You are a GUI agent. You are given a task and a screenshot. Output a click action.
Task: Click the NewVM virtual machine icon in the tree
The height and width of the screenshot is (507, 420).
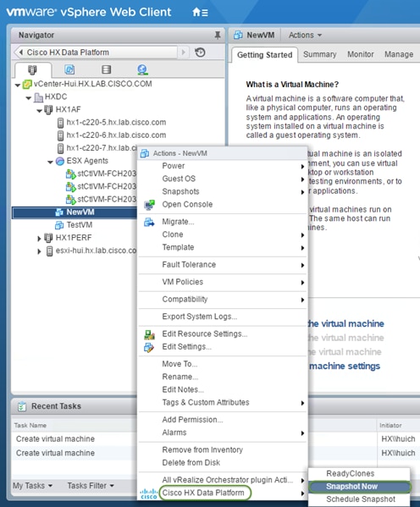tap(59, 212)
